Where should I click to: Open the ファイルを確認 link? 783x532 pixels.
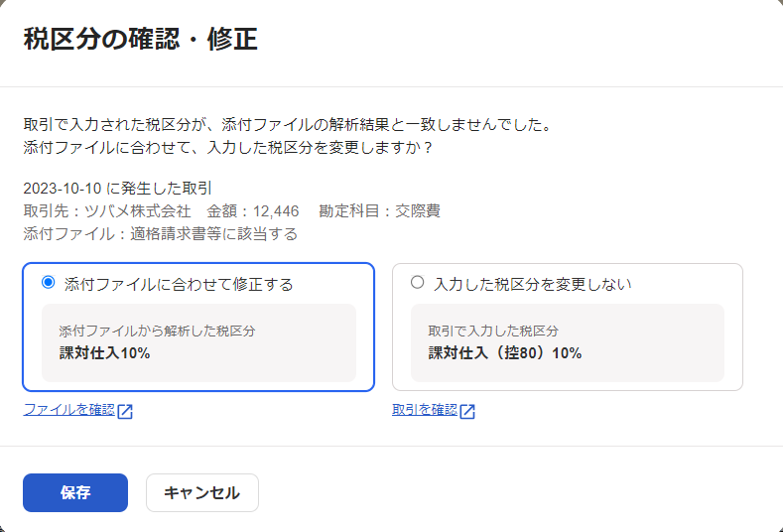(68, 410)
